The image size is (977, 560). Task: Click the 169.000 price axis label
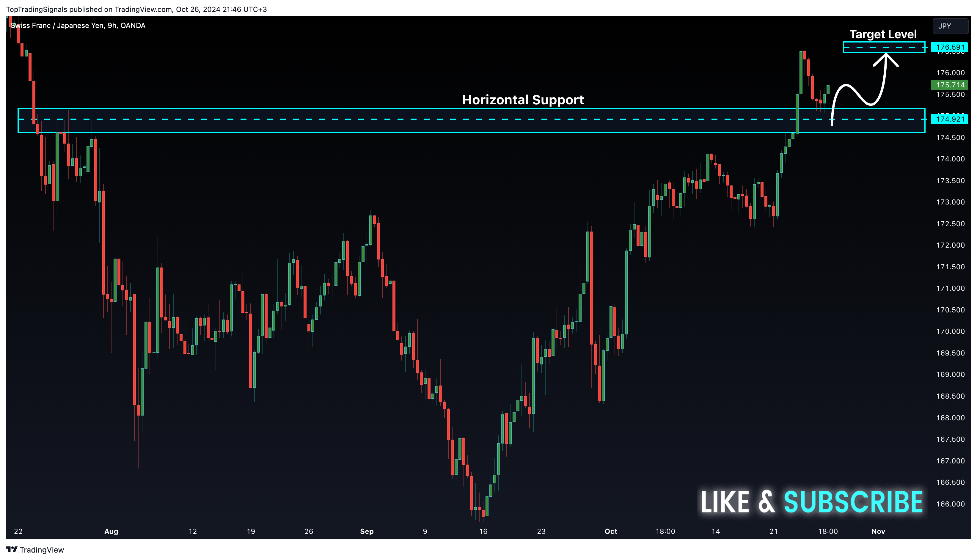950,374
